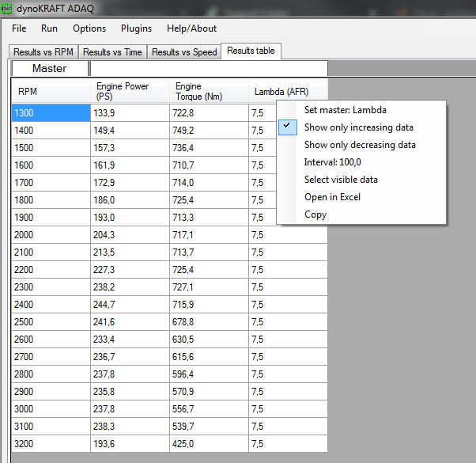This screenshot has width=476, height=463.
Task: Open the Options menu
Action: point(89,28)
